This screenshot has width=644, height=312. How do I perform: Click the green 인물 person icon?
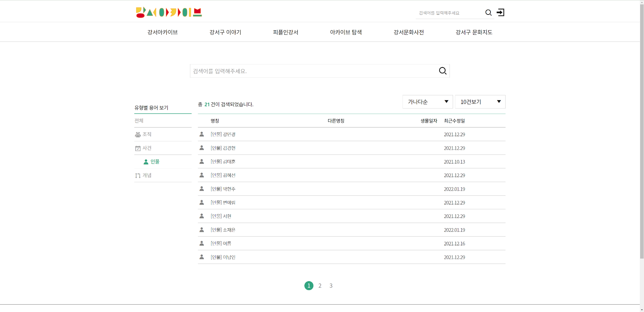click(x=146, y=162)
